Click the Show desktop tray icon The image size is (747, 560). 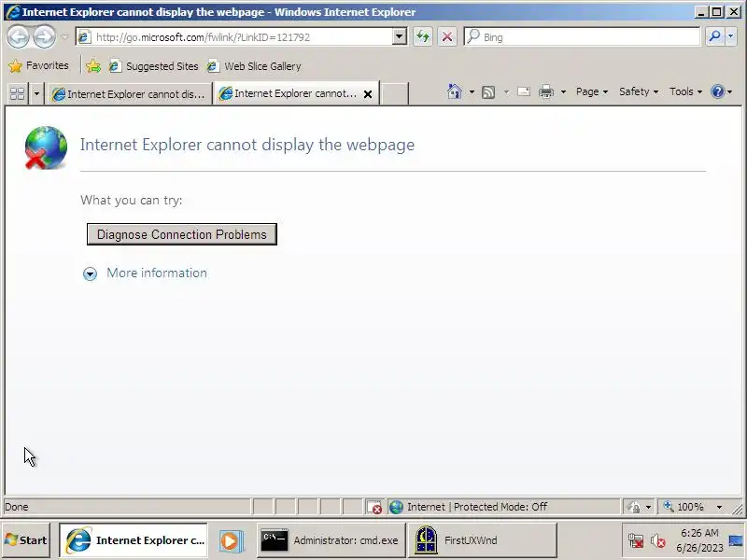click(x=736, y=541)
